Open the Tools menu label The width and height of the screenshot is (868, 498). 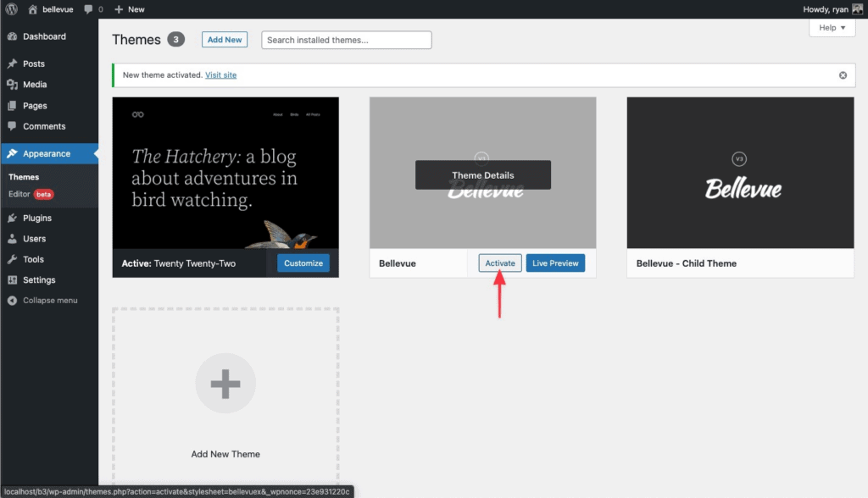(33, 259)
